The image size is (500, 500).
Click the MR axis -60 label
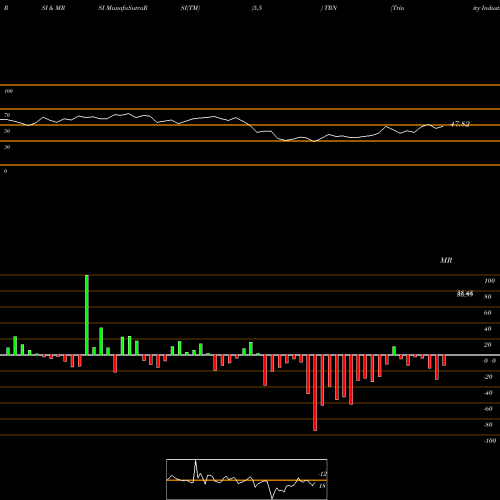pyautogui.click(x=488, y=409)
